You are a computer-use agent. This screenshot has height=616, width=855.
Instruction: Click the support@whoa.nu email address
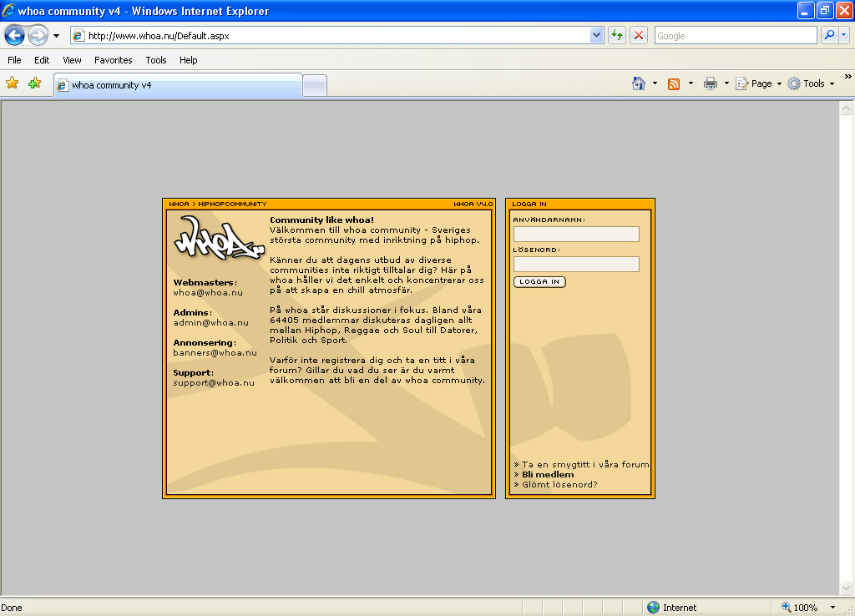pos(214,382)
